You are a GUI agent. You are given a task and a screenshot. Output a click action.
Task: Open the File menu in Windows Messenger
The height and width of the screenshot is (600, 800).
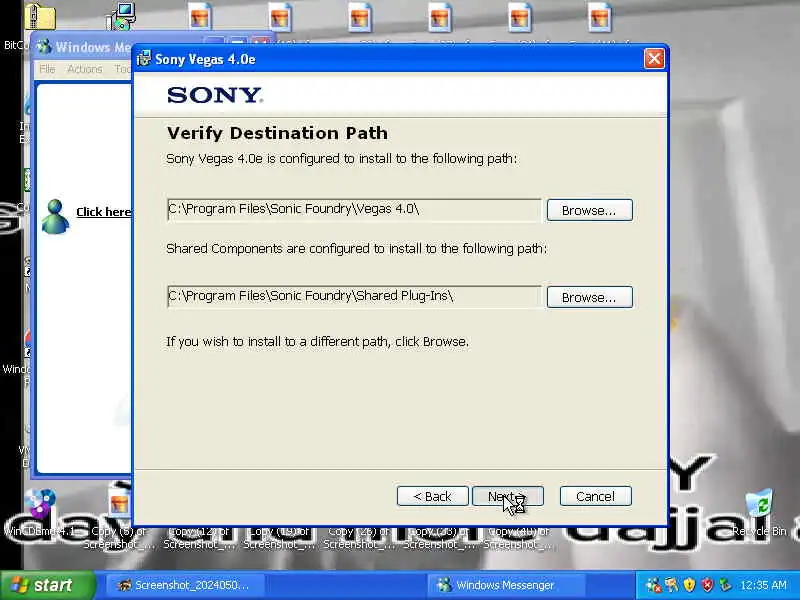(x=47, y=69)
